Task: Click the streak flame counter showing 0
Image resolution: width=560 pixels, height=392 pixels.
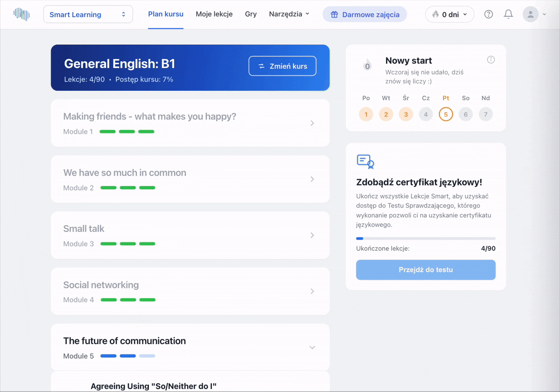Action: coord(367,66)
